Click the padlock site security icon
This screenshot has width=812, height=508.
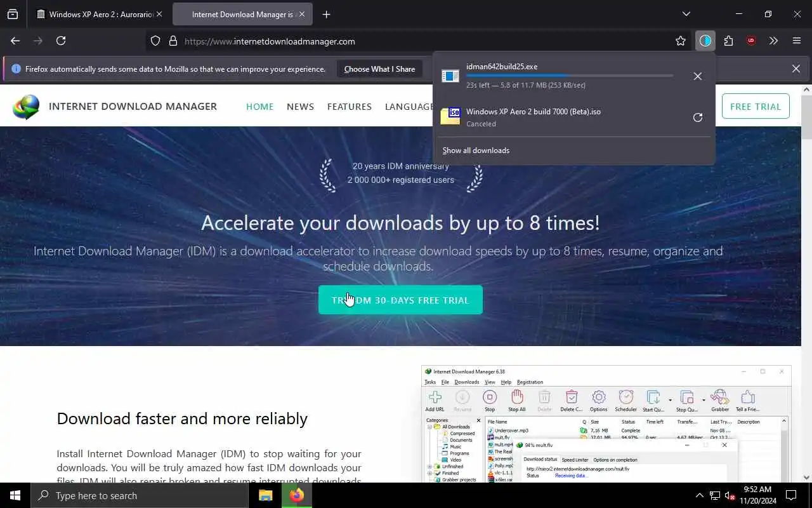(x=173, y=41)
